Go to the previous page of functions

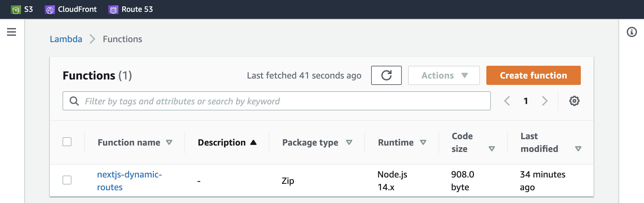pyautogui.click(x=507, y=101)
